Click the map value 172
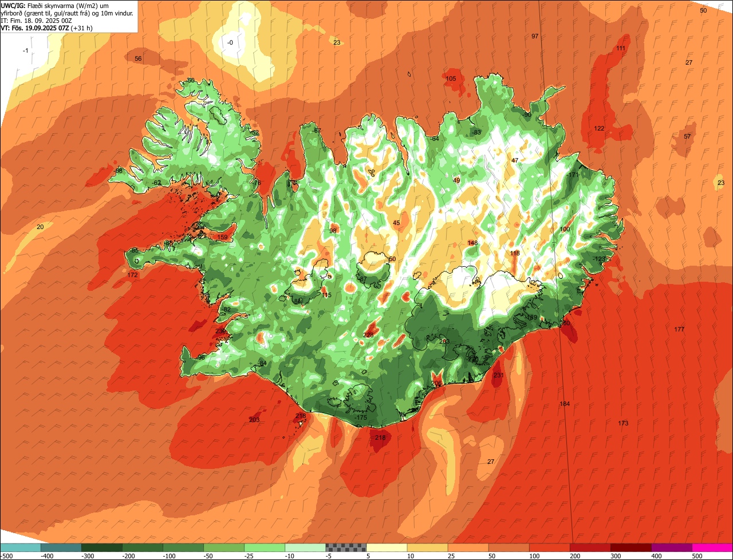733x560 pixels. click(133, 275)
